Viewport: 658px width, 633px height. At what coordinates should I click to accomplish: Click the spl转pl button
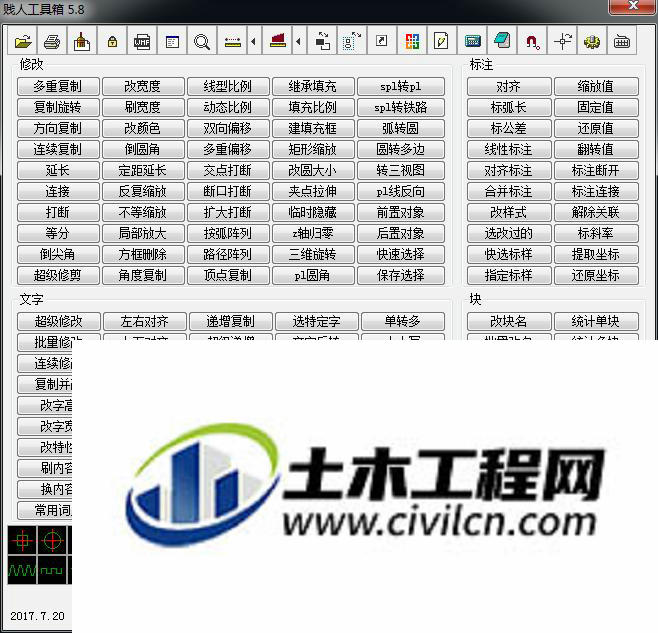click(401, 86)
